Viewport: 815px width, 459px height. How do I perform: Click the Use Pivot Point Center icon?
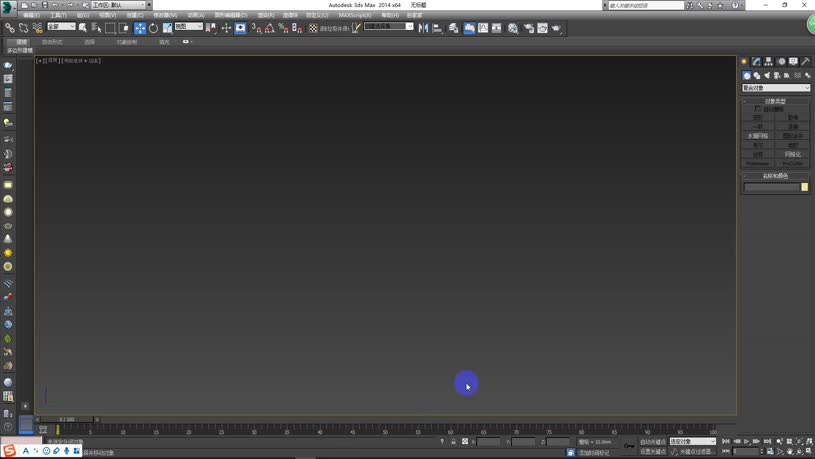pos(211,28)
